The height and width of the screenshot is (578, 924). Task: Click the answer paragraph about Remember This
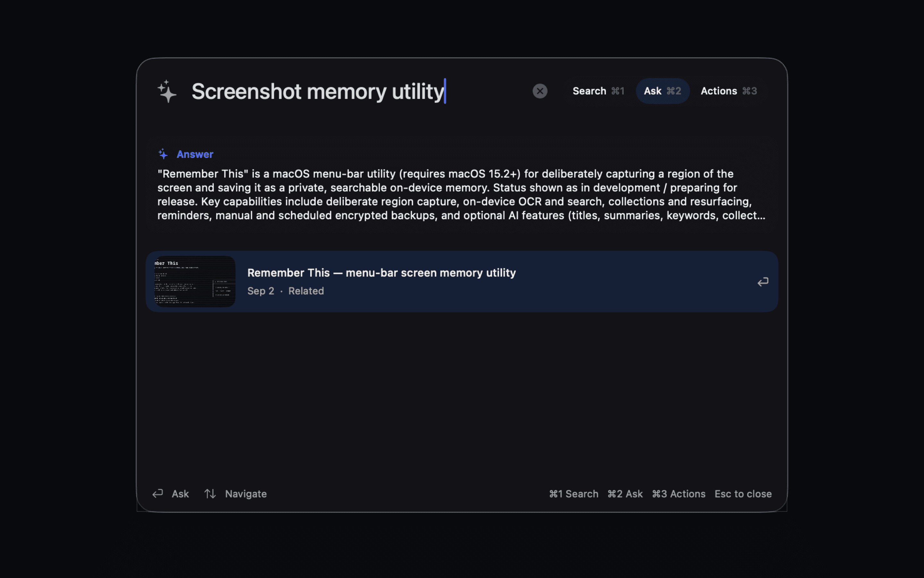tap(462, 195)
